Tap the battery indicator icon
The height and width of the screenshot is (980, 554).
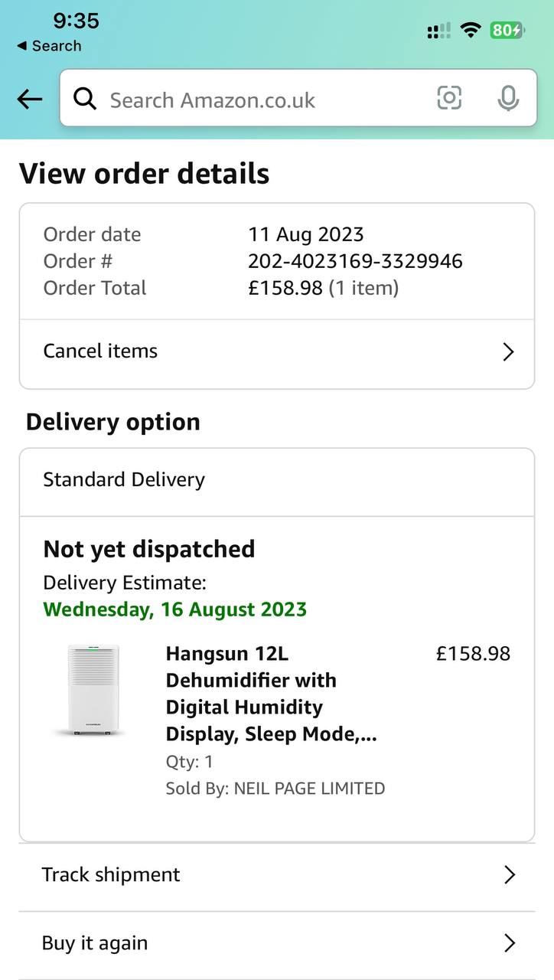[507, 31]
